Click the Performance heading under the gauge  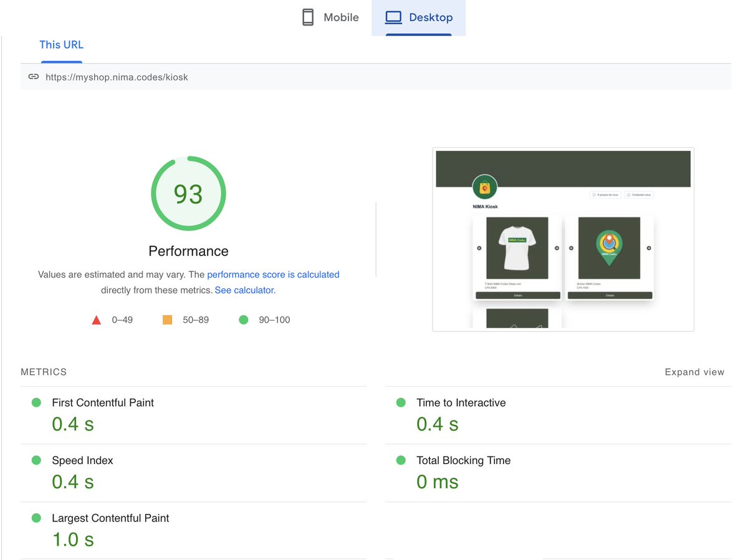188,251
